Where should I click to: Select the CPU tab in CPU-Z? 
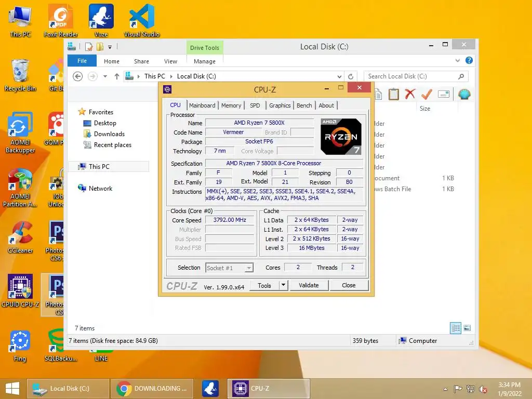[x=176, y=105]
